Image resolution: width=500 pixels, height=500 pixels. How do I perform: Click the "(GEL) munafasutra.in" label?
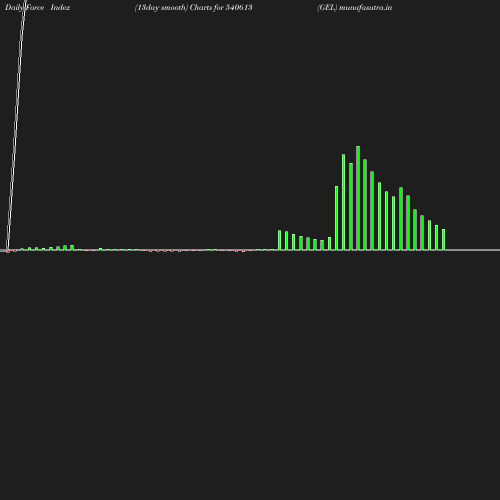355,8
